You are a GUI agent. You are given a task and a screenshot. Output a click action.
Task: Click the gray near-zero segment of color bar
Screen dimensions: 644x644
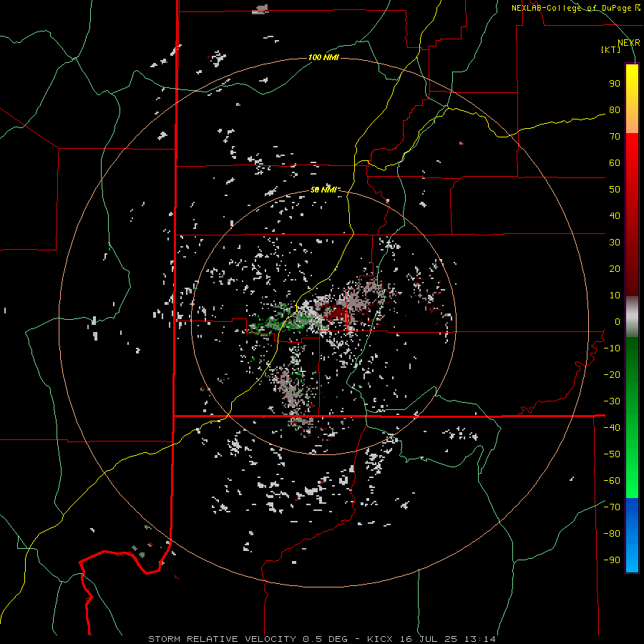tap(632, 317)
